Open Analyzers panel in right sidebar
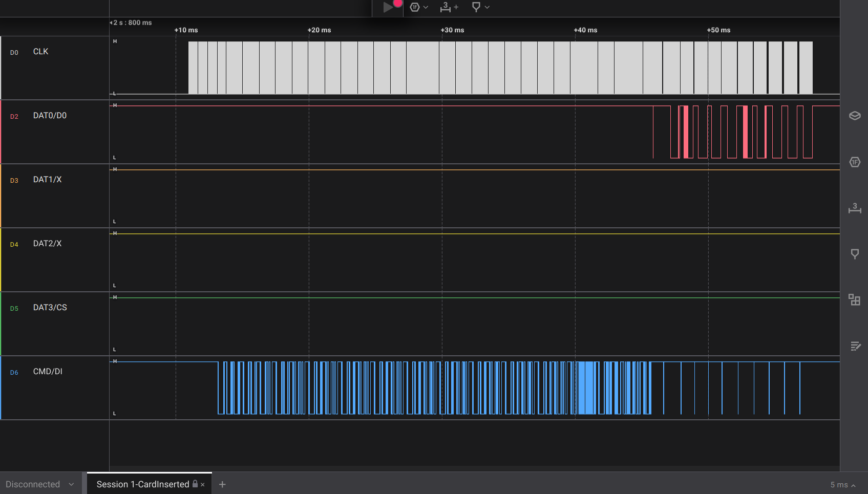 (x=855, y=162)
